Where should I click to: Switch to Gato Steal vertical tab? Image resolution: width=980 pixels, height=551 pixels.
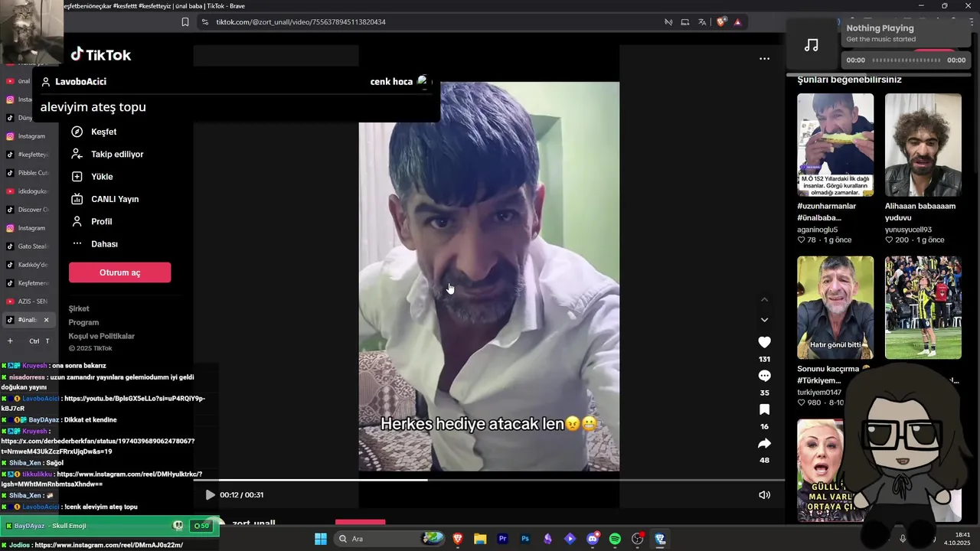[28, 246]
